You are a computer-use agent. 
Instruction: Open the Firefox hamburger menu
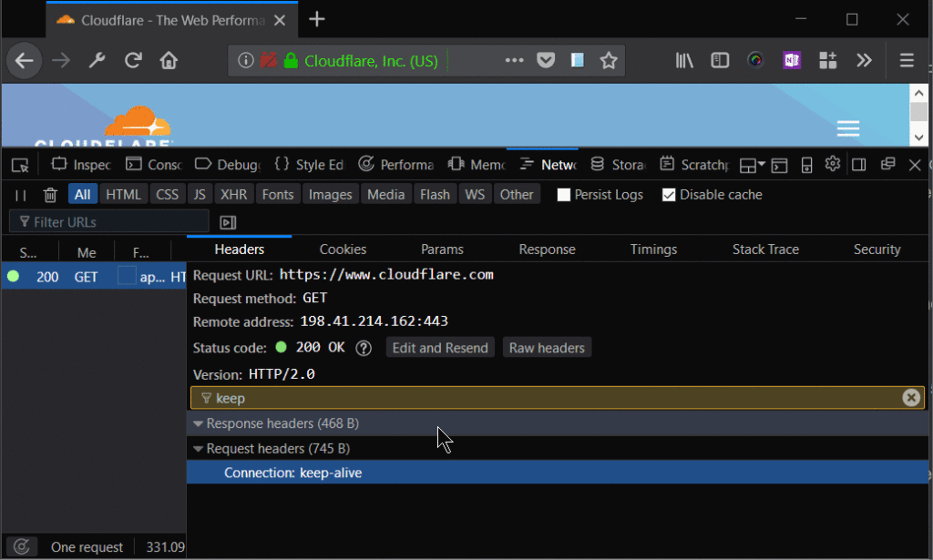tap(907, 61)
